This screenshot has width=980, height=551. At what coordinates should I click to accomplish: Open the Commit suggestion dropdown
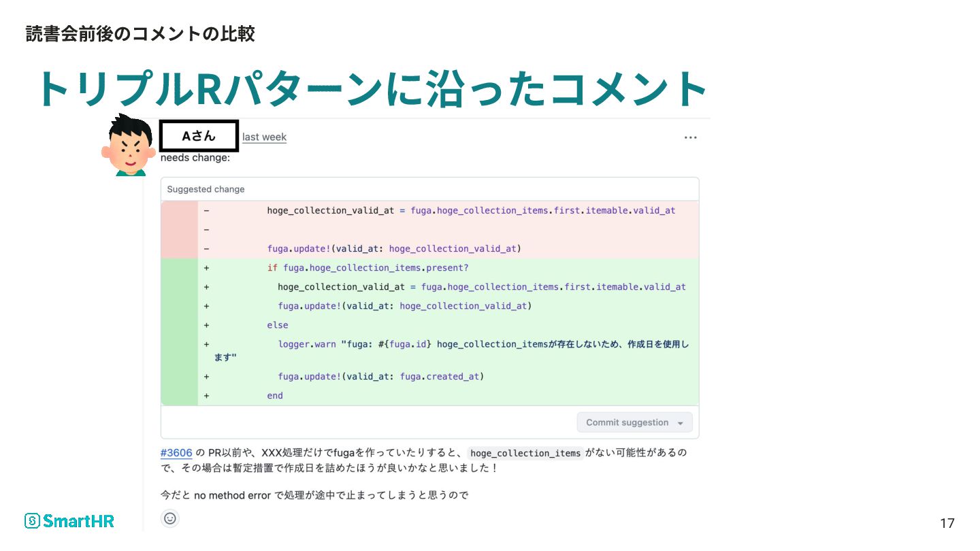tap(634, 422)
